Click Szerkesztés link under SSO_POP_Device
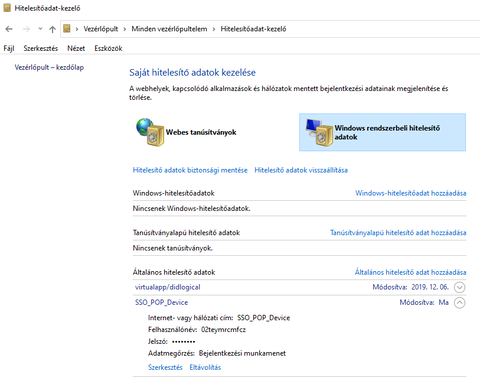Screen dimensions: 480x384 tap(165, 367)
